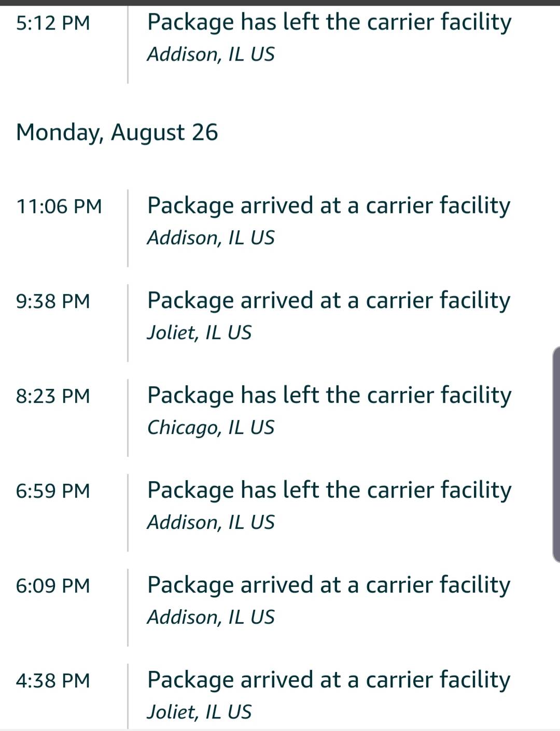Viewport: 560px width, 731px height.
Task: Tap Addison, IL US under 11:06 PM
Action: [x=211, y=237]
